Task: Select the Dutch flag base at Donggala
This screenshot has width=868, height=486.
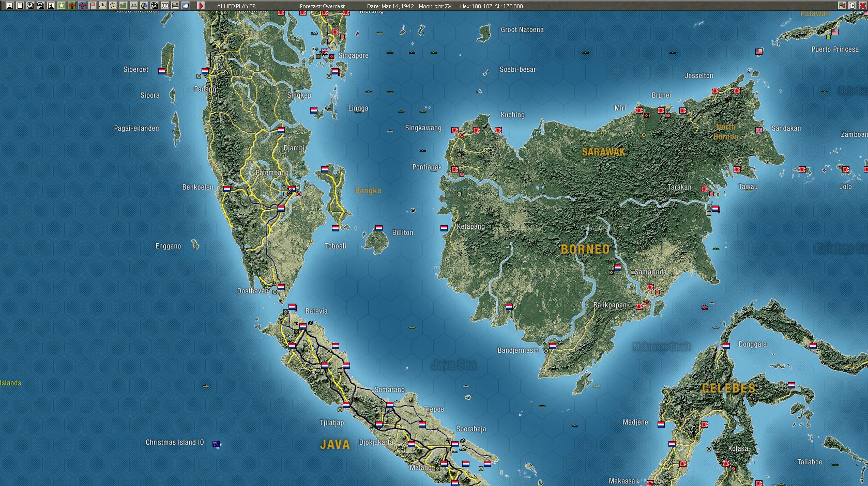Action: 726,346
